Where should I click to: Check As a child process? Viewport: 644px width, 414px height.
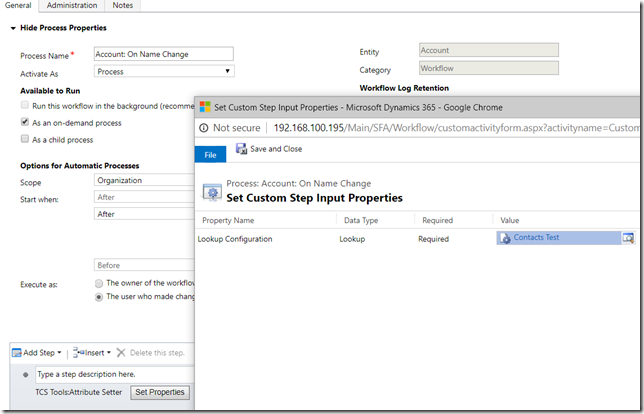pyautogui.click(x=25, y=139)
